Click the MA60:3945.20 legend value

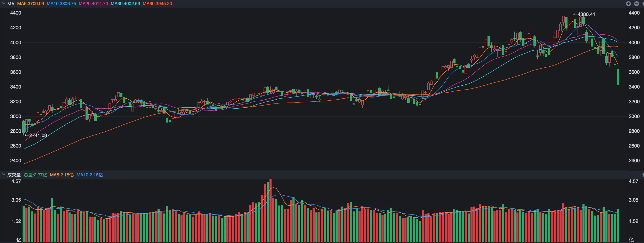[157, 3]
